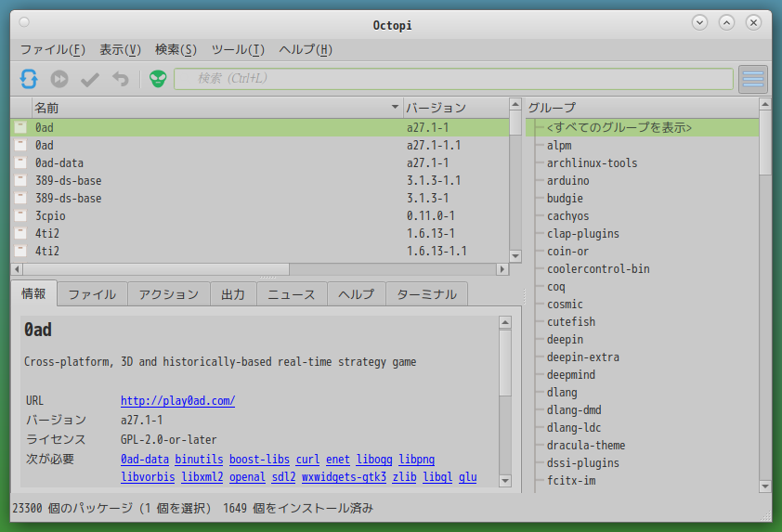Open the openal dependency link
Viewport: 782px width, 532px height.
[247, 477]
